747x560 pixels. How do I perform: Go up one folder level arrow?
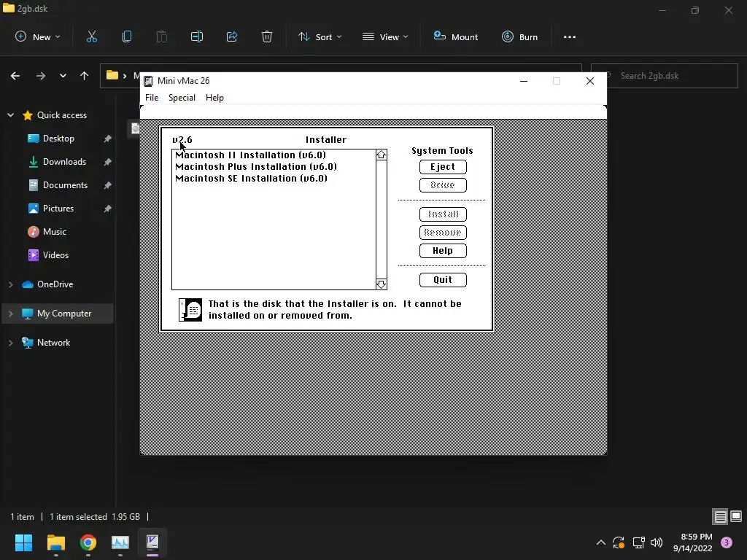(x=85, y=76)
